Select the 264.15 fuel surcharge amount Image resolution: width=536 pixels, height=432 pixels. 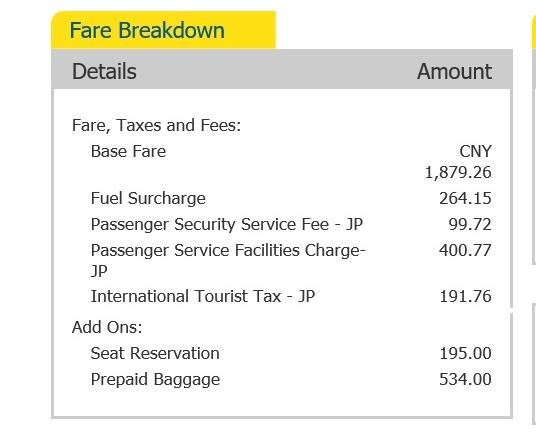click(x=465, y=199)
